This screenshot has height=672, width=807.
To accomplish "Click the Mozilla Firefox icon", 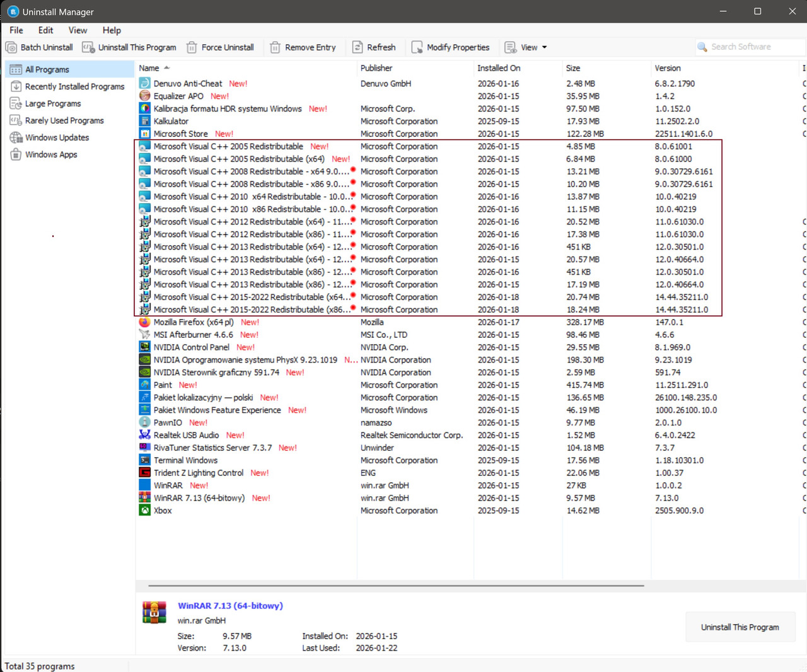I will tap(144, 322).
